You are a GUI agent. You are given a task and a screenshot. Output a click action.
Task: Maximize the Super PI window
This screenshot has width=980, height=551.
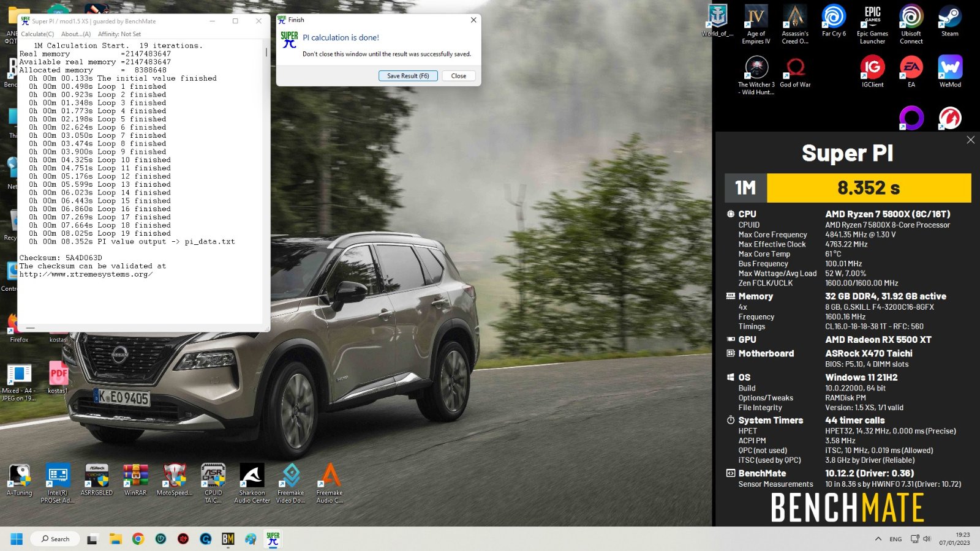235,21
